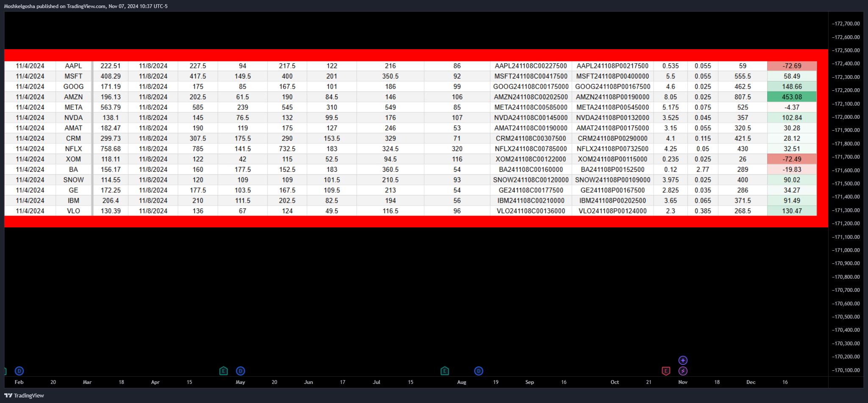The width and height of the screenshot is (868, 403).
Task: Select option symbol BA241108P00152500
Action: [x=612, y=170]
